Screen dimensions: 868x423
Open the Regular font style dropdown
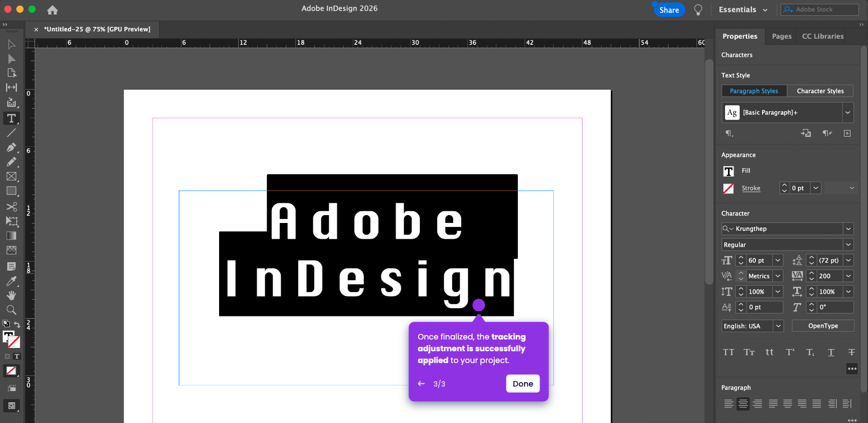click(x=848, y=244)
